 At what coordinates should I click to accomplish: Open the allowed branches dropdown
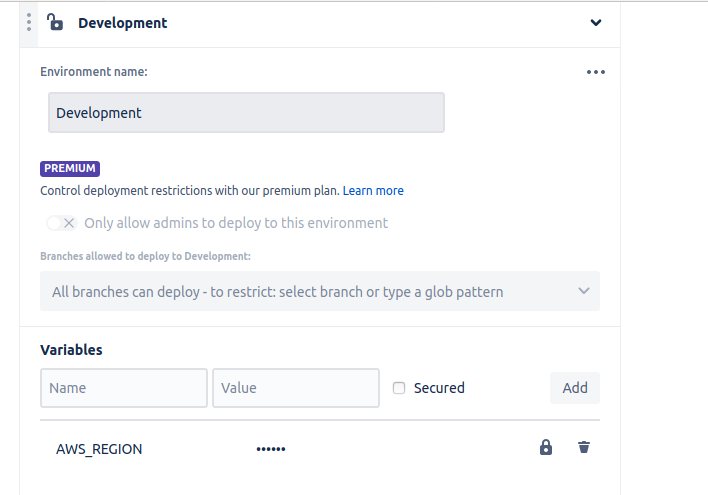point(320,291)
